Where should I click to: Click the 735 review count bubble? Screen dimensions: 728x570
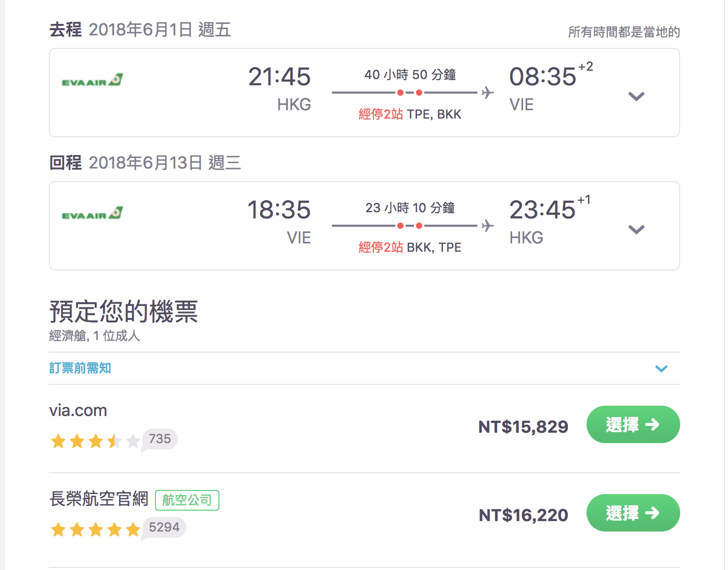160,439
